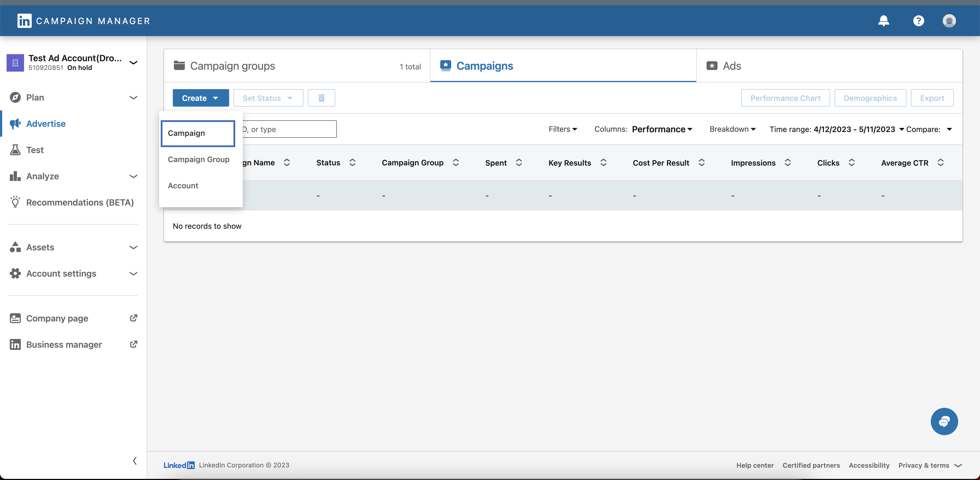Click the LinkedIn logo in header
980x480 pixels.
coord(24,21)
